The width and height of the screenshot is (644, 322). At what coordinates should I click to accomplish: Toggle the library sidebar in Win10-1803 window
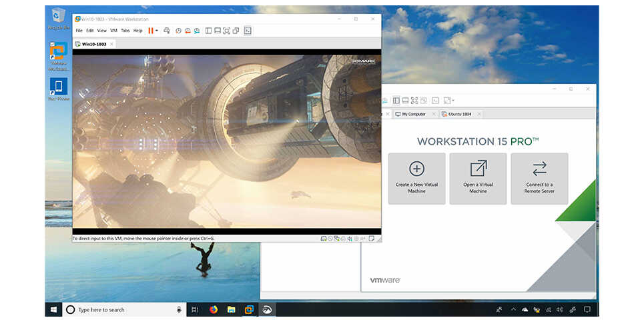(208, 31)
